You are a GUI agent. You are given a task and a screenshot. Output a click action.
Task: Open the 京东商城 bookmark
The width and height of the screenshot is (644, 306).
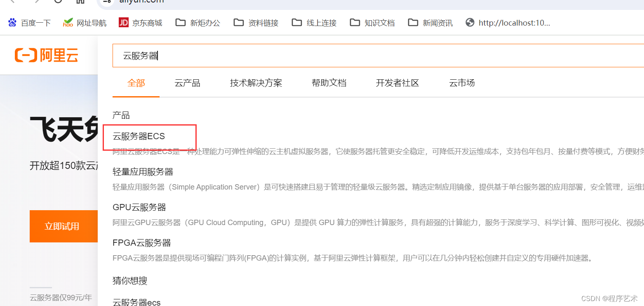[x=141, y=23]
